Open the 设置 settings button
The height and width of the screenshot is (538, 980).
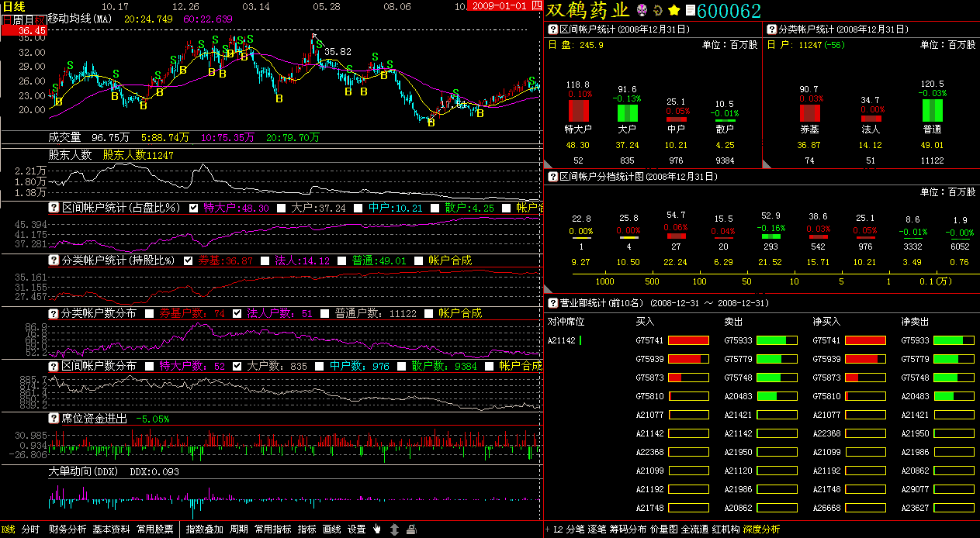356,529
